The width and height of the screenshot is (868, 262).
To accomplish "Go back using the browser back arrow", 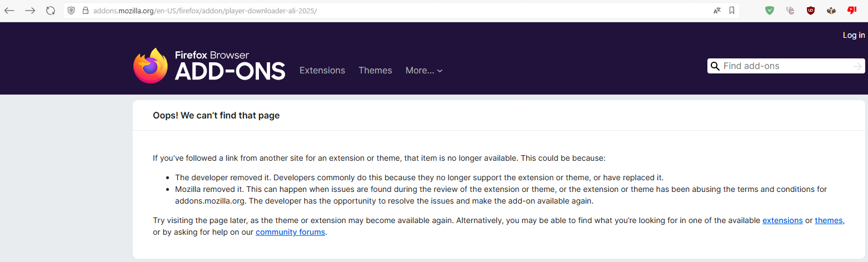I will click(x=9, y=11).
